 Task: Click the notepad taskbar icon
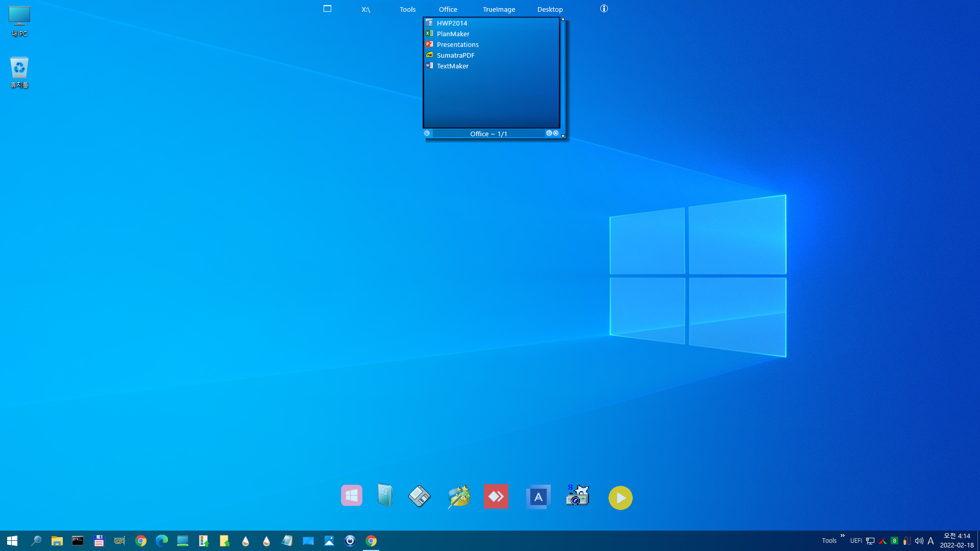coord(287,541)
